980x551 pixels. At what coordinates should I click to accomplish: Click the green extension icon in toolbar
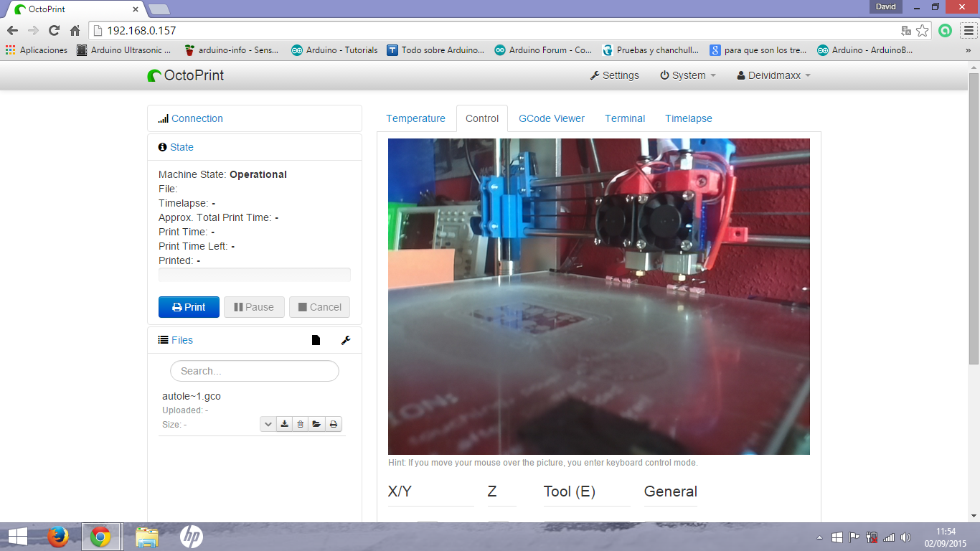pyautogui.click(x=946, y=31)
